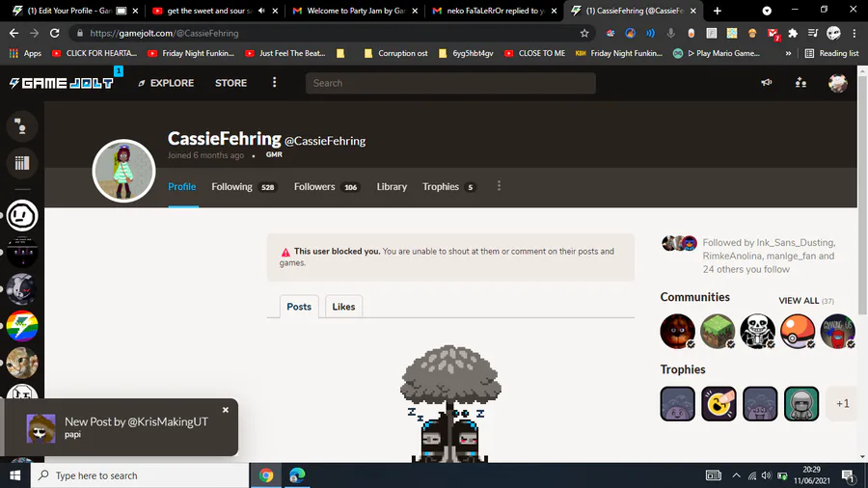Open the Sans skull community icon
The width and height of the screenshot is (868, 488).
click(x=758, y=331)
